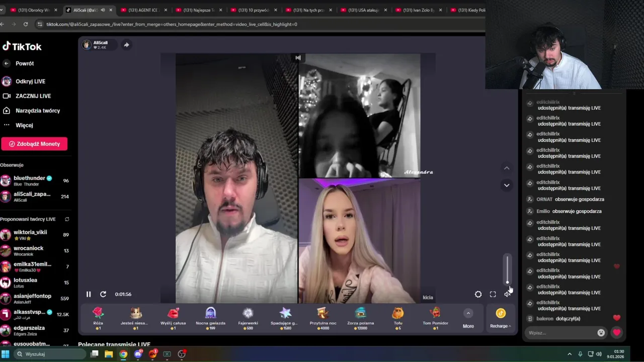644x362 pixels.
Task: Send the Tom Pomidor gift
Action: pyautogui.click(x=435, y=318)
